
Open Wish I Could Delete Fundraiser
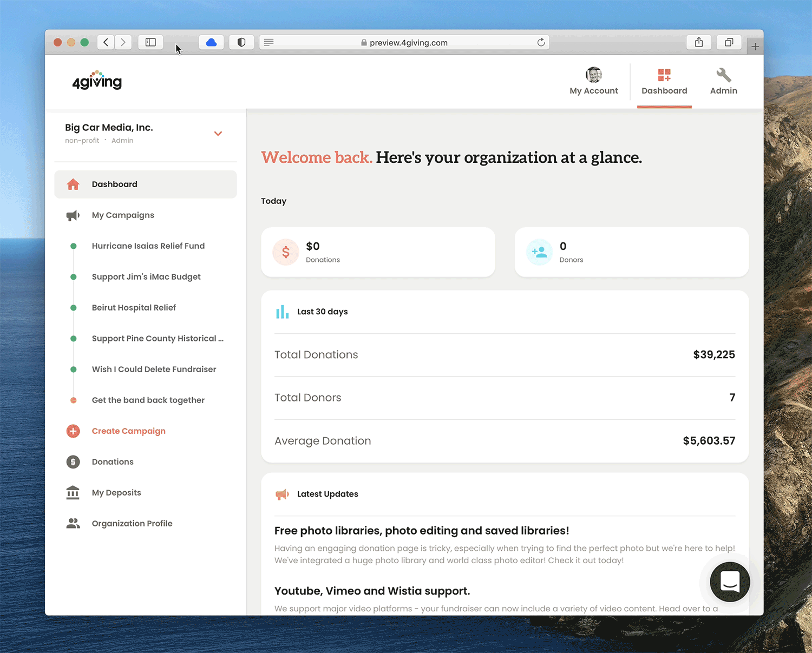coord(154,370)
